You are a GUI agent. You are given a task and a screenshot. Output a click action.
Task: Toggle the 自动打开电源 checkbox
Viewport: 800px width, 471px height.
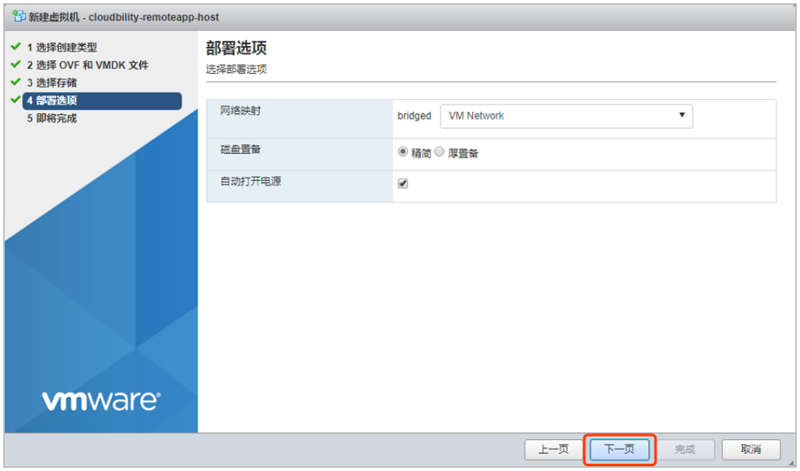(x=403, y=184)
